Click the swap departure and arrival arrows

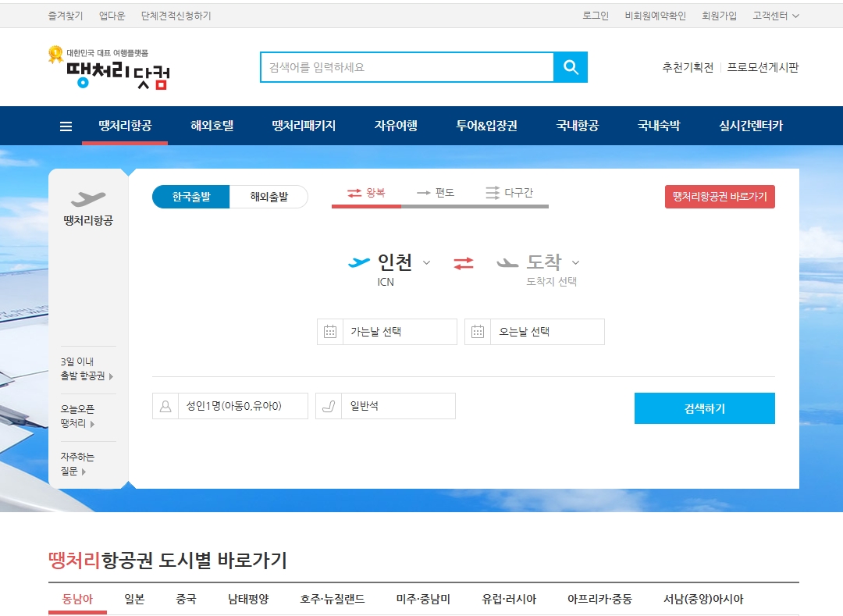463,263
